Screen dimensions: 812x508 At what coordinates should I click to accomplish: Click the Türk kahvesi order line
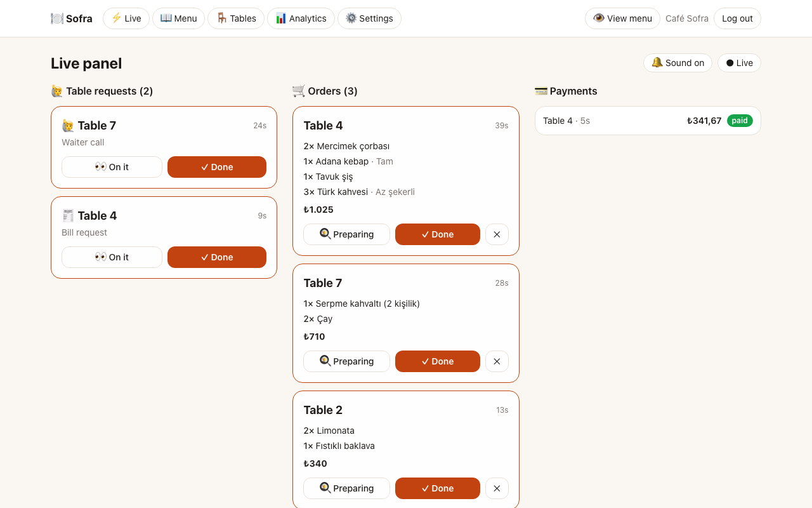[x=359, y=192]
